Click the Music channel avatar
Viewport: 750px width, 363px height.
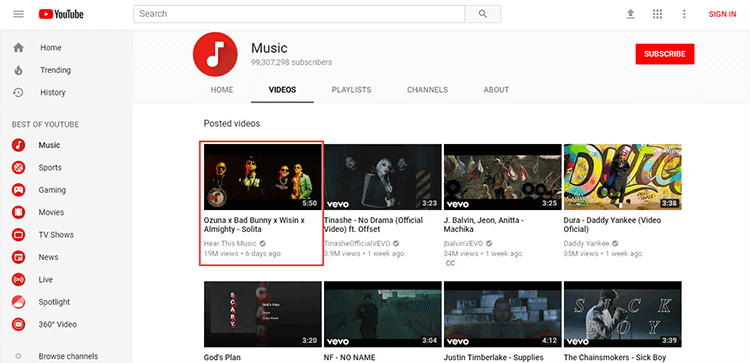click(x=215, y=55)
